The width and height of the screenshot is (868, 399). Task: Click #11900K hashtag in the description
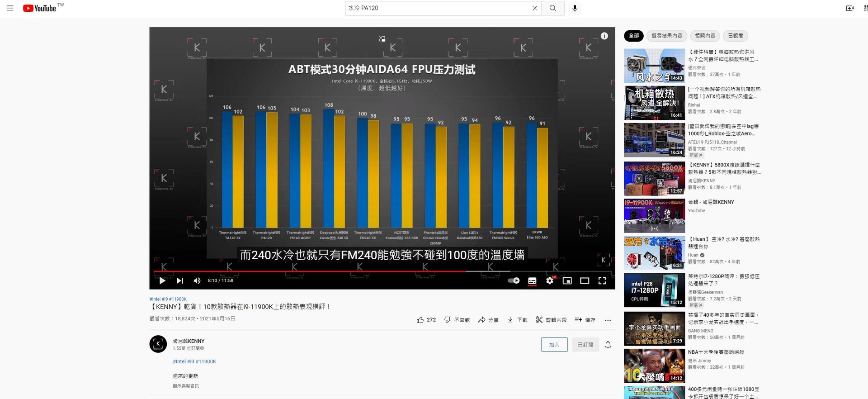click(x=206, y=361)
